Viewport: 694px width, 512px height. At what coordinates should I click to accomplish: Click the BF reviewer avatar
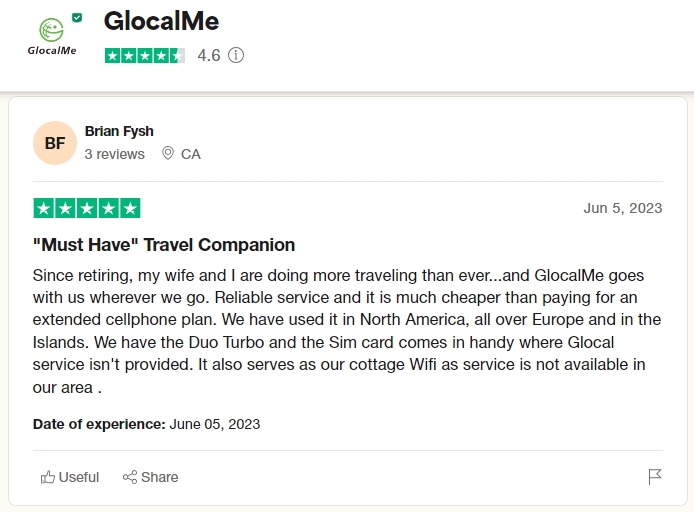[55, 143]
